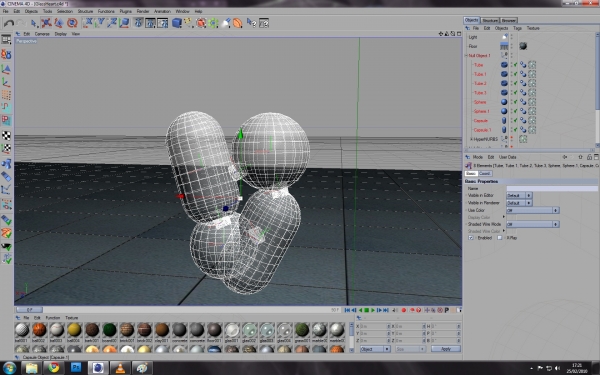This screenshot has width=600, height=375.
Task: Expand the Display Color arrow
Action: coord(504,217)
